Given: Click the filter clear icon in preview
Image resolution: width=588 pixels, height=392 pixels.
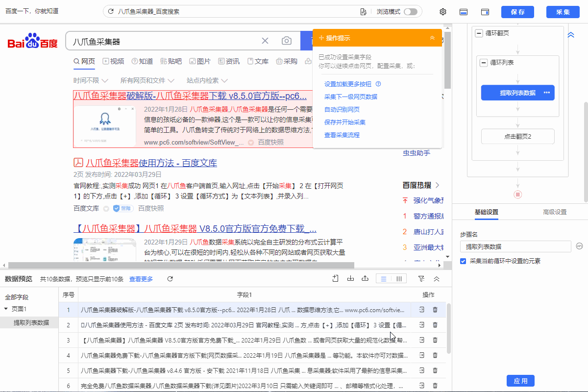Looking at the screenshot, I should click(421, 278).
